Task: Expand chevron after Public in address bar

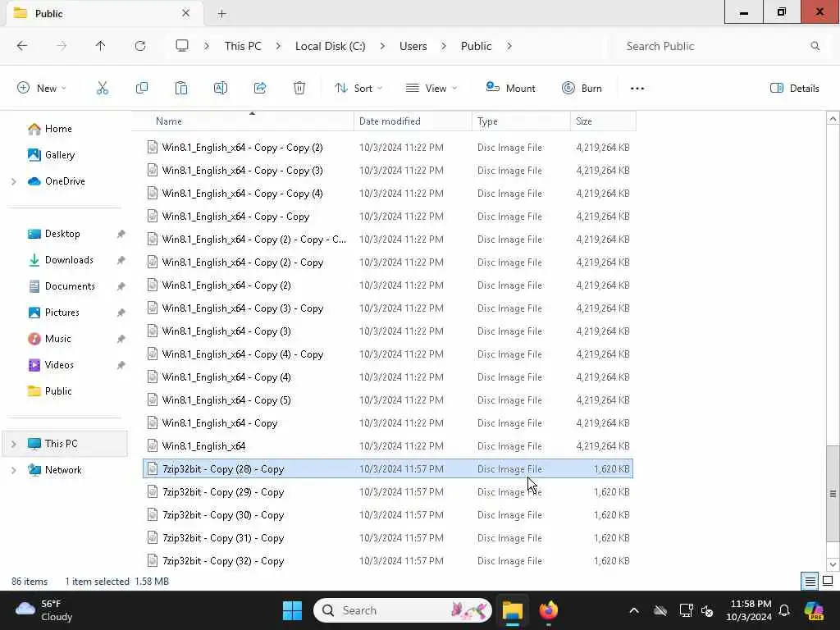Action: point(509,46)
